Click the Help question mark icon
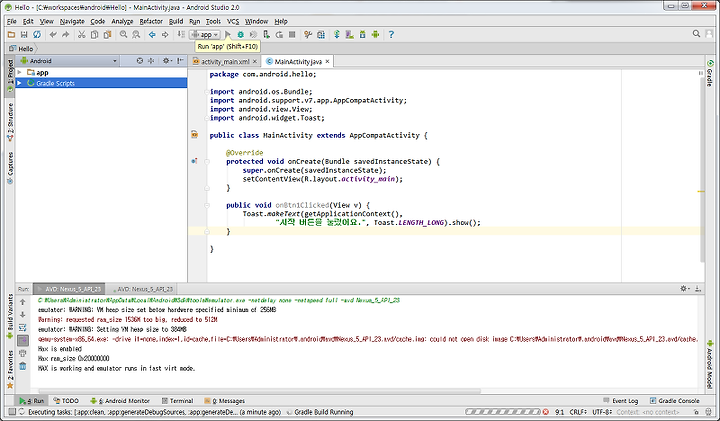 pos(391,34)
